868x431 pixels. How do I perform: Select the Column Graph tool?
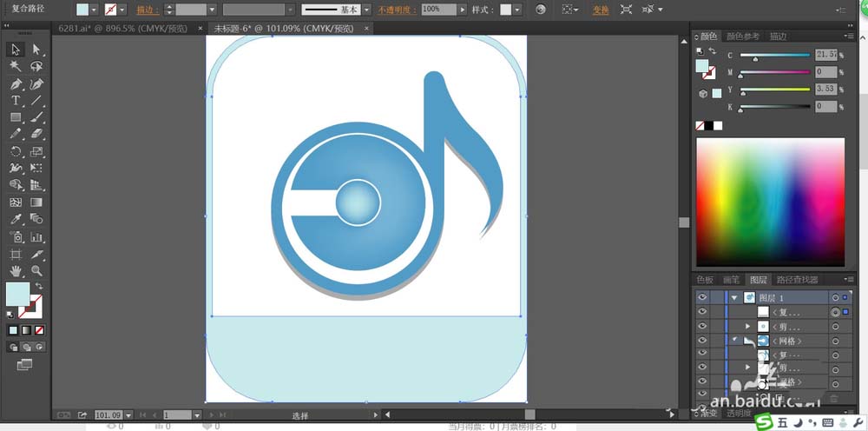pos(36,237)
